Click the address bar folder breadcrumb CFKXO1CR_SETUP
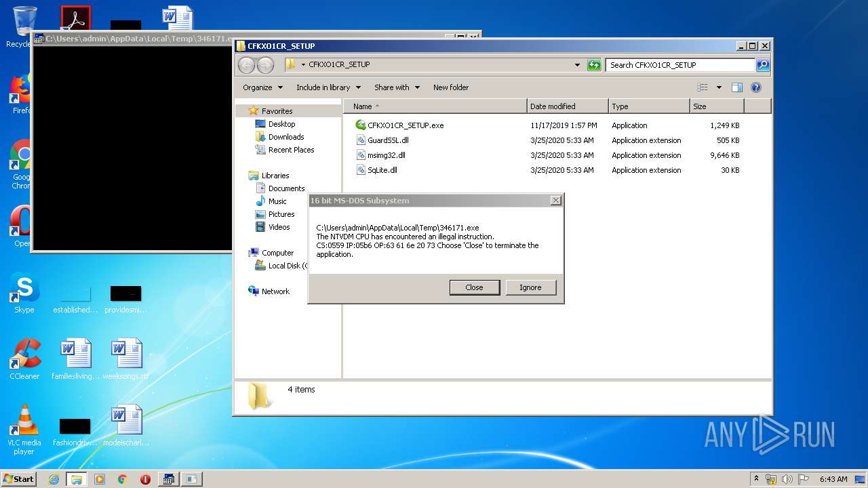Viewport: 868px width, 488px height. 339,65
